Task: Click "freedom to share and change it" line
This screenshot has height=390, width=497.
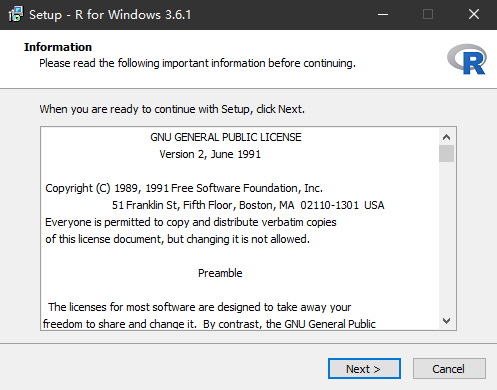Action: click(x=209, y=324)
